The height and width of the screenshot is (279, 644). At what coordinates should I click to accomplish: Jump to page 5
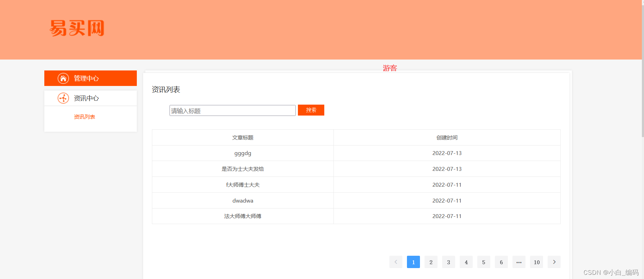[484, 262]
